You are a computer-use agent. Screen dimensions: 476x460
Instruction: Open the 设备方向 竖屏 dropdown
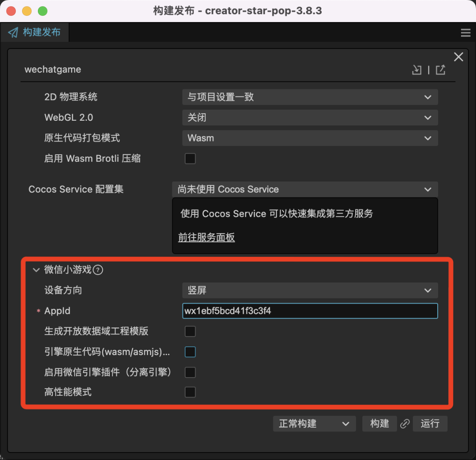pyautogui.click(x=310, y=290)
